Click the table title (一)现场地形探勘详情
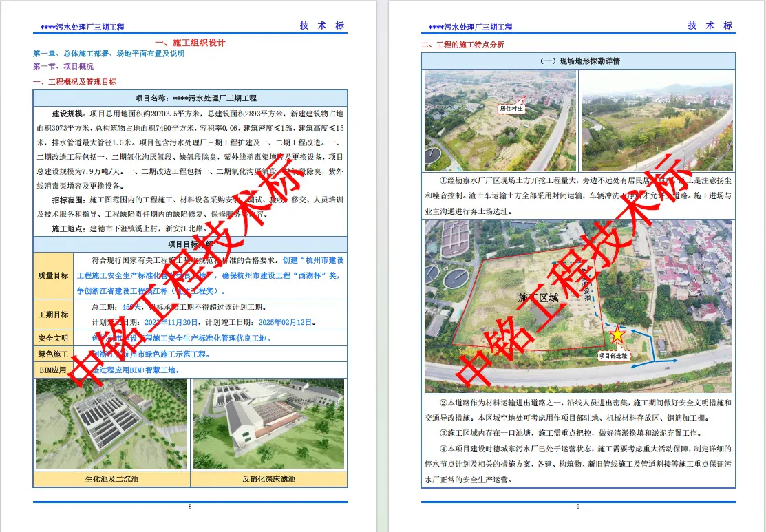766x532 pixels. (578, 61)
